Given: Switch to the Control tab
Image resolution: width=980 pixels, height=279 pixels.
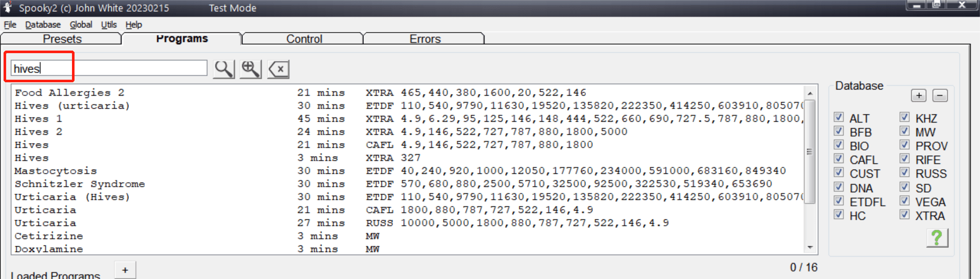Looking at the screenshot, I should click(304, 39).
